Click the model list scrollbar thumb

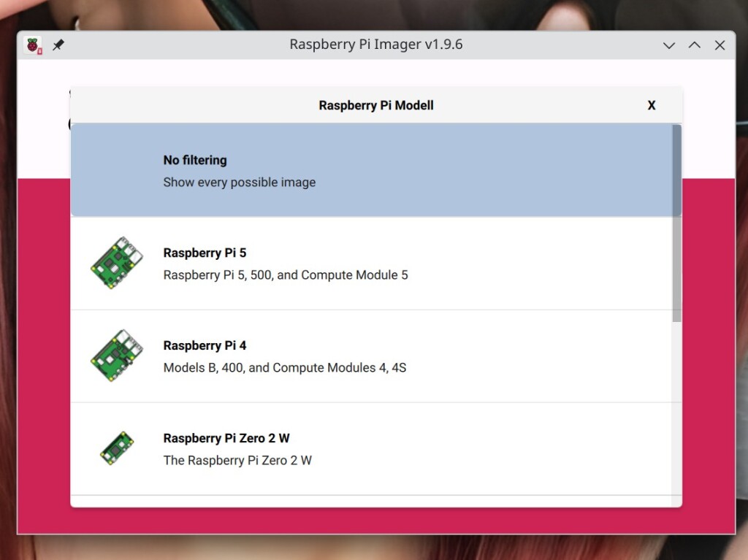click(x=676, y=223)
